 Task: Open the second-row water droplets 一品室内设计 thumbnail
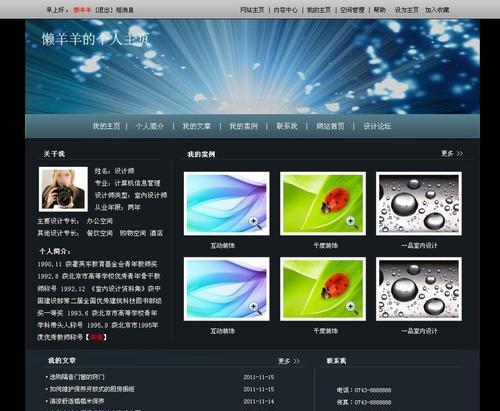[419, 289]
